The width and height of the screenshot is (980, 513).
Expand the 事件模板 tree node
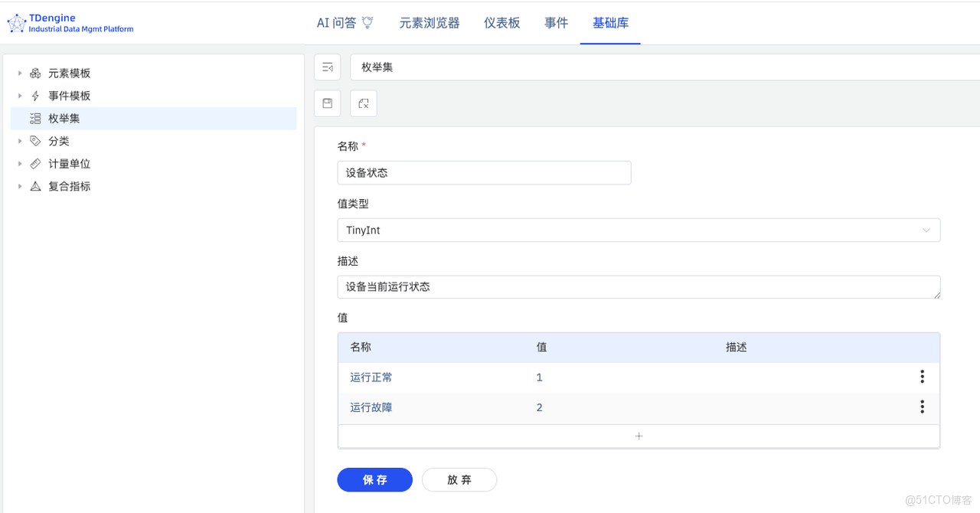(20, 96)
